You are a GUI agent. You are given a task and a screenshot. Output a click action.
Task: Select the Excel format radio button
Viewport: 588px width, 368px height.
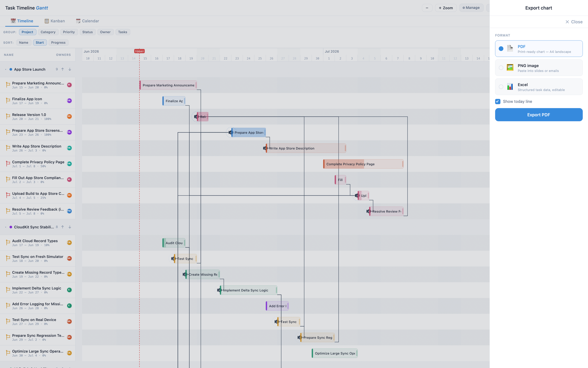click(x=501, y=87)
